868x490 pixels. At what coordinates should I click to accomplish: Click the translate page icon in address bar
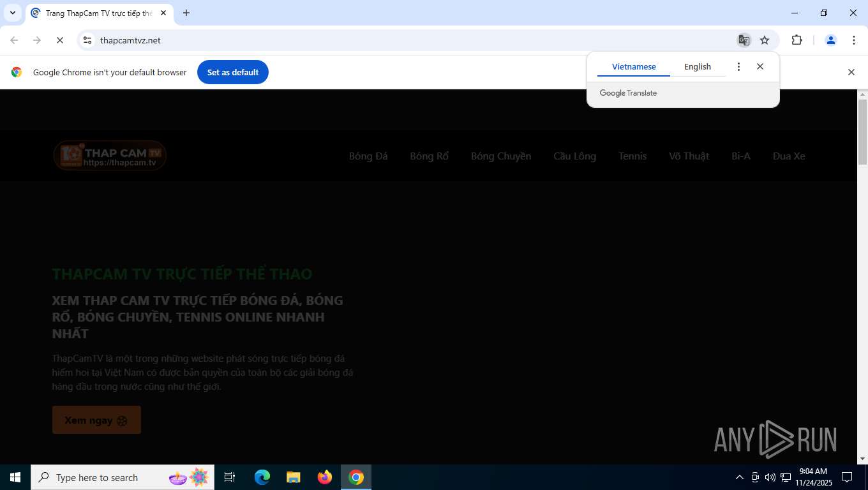(x=744, y=40)
